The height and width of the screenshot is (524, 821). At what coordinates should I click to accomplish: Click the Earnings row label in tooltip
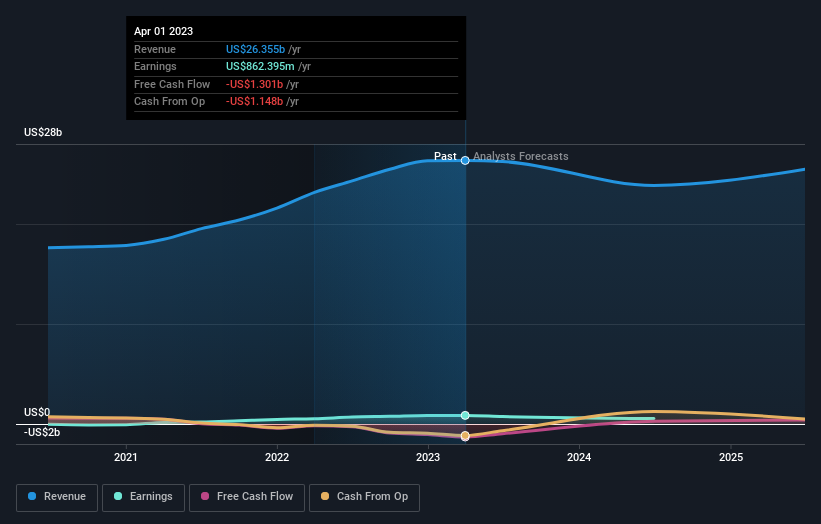(155, 66)
